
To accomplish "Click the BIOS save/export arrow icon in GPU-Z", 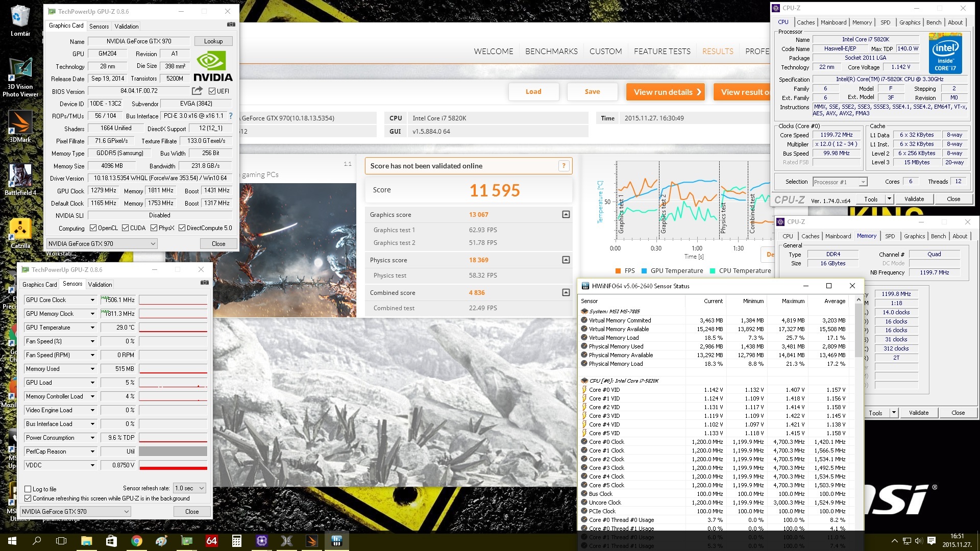I will click(x=197, y=91).
